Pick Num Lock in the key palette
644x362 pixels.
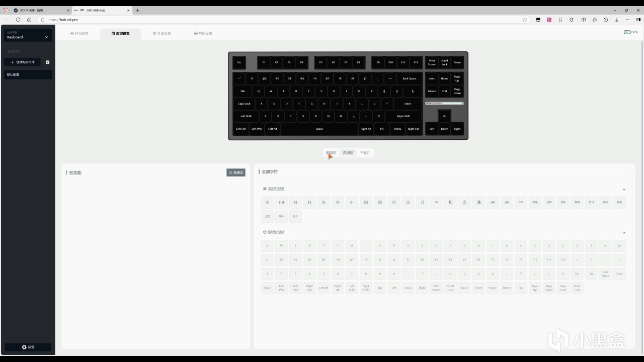(x=577, y=288)
